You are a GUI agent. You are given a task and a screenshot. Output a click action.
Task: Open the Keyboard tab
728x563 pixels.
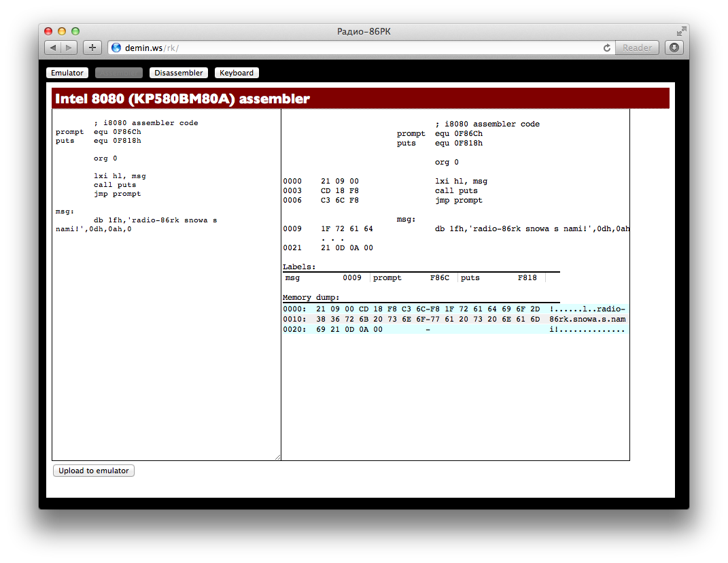pyautogui.click(x=237, y=73)
